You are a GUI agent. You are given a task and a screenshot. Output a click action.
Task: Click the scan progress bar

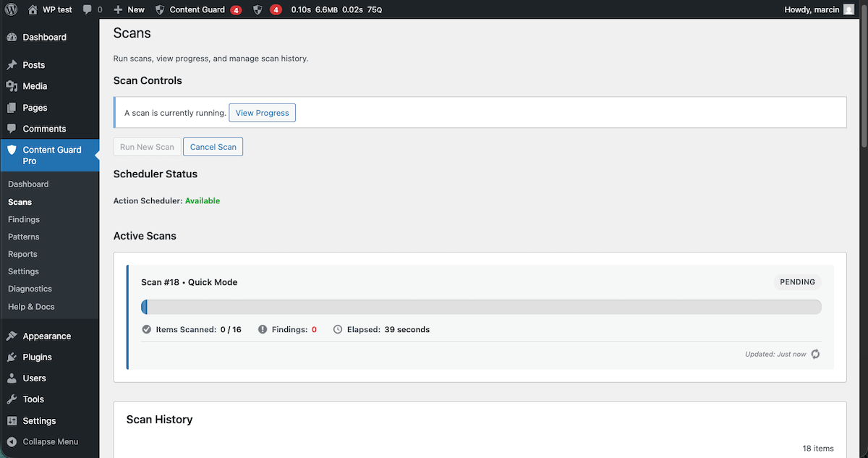point(481,307)
